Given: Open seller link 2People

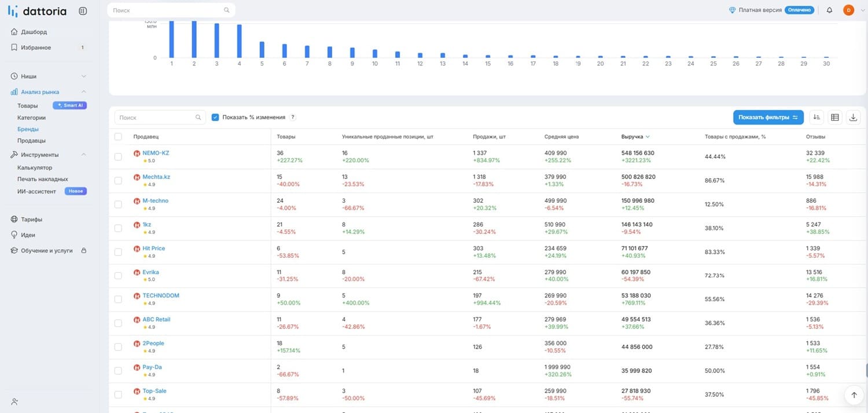Looking at the screenshot, I should click(153, 343).
